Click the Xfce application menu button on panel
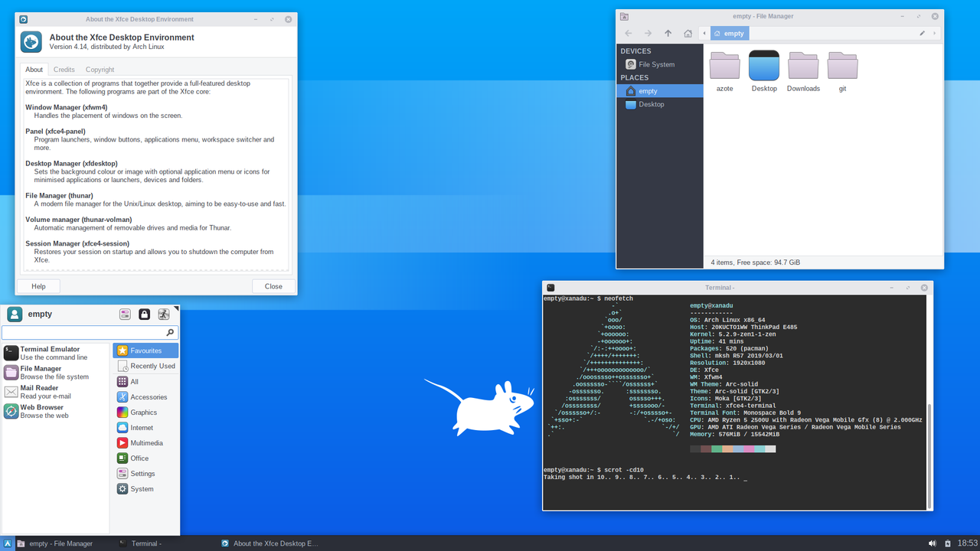The height and width of the screenshot is (551, 980). [8, 543]
